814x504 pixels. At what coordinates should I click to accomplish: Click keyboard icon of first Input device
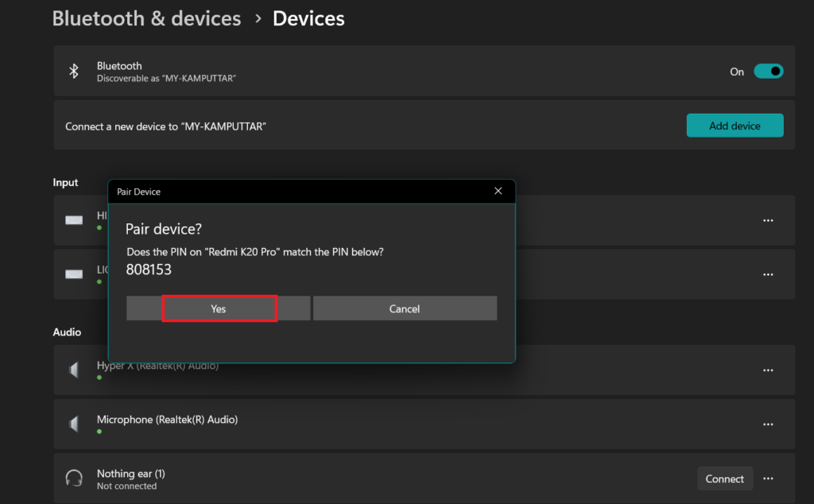coord(74,220)
